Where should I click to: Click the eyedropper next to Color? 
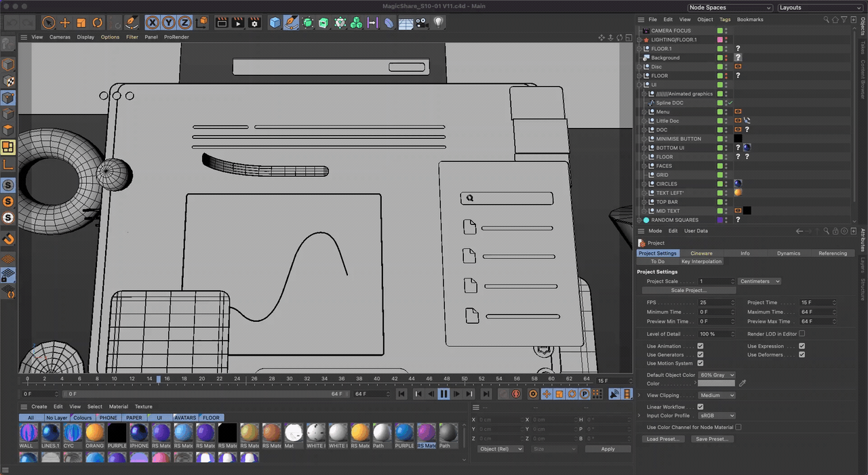(743, 384)
